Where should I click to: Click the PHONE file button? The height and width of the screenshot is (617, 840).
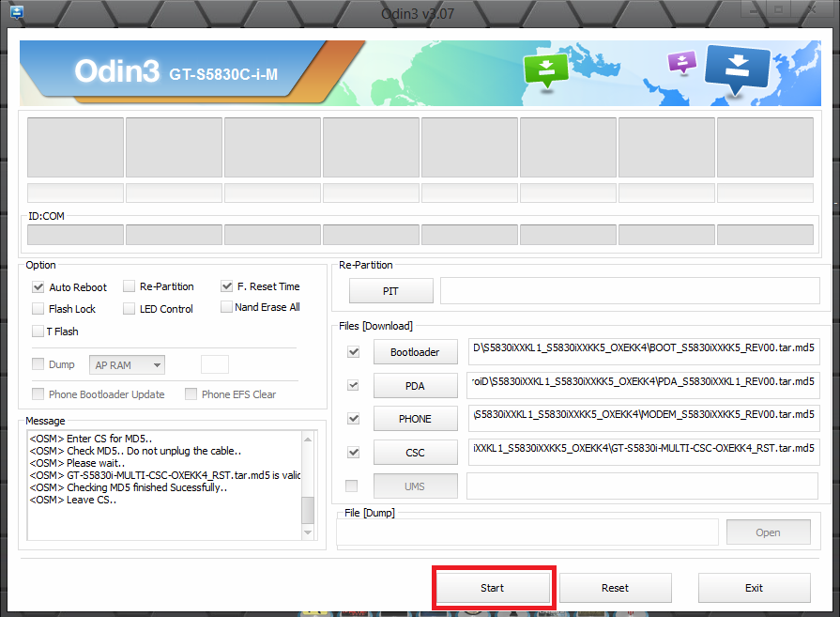(415, 419)
